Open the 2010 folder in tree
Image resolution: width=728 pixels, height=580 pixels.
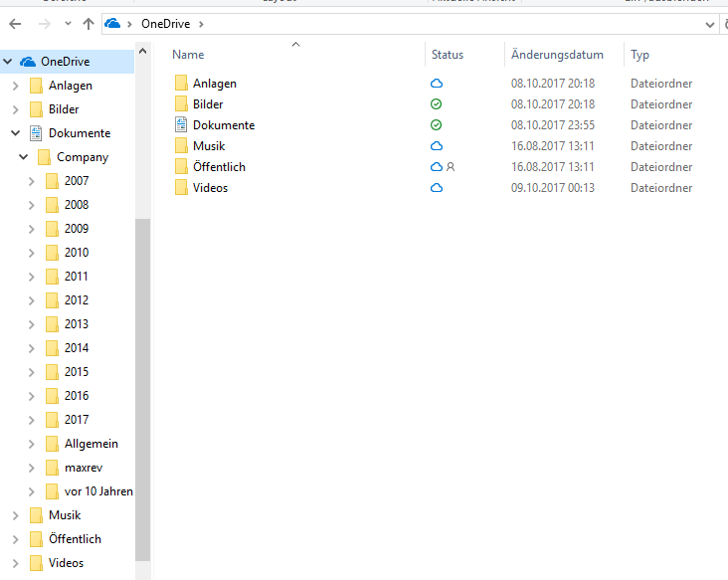coord(77,253)
